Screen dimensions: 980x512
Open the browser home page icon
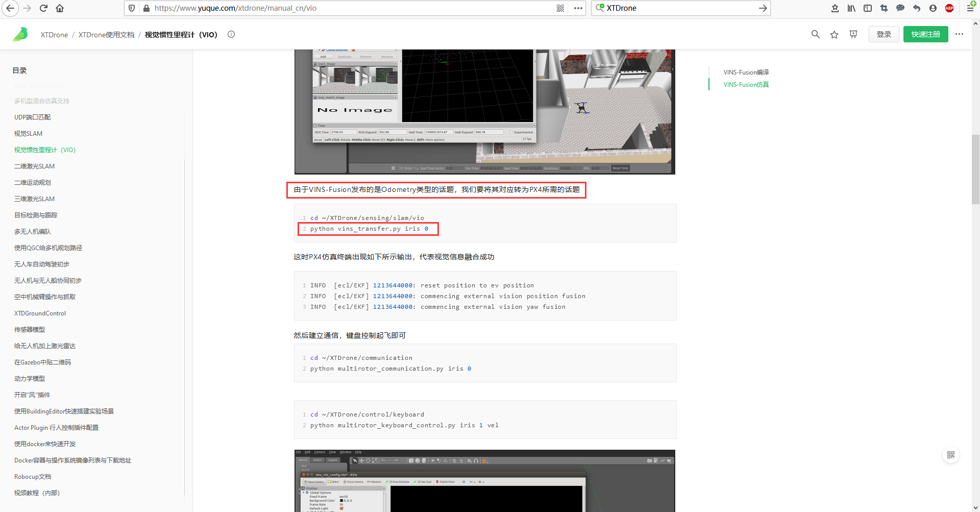[60, 8]
